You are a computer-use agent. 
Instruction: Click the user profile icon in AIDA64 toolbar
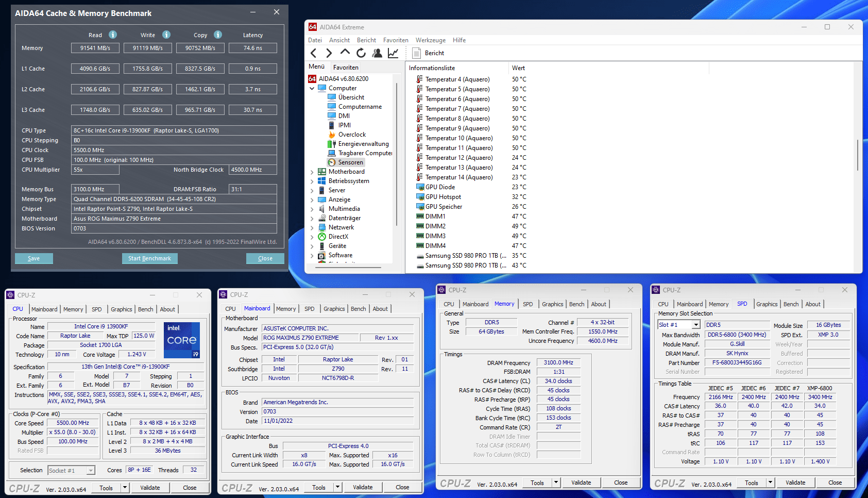[x=377, y=53]
